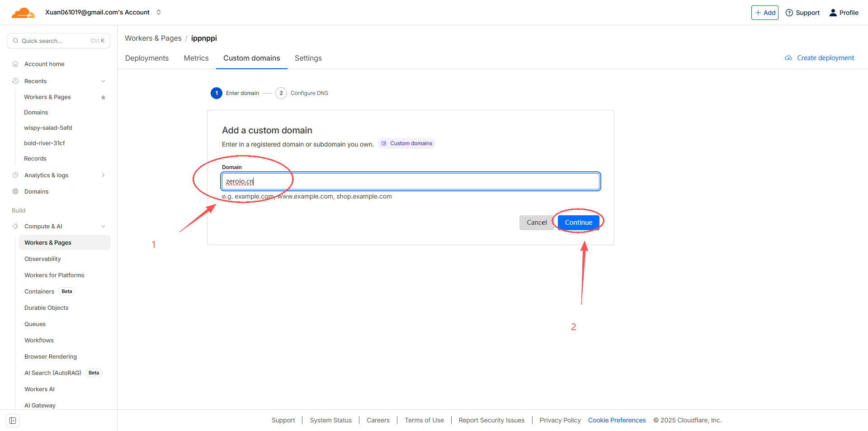Click the Cancel button
The width and height of the screenshot is (868, 431).
pos(537,223)
